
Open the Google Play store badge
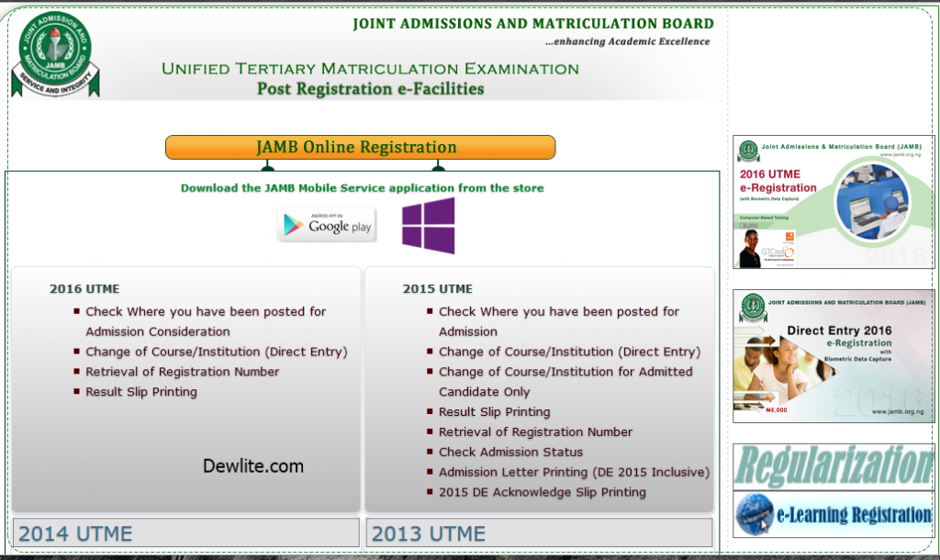327,224
